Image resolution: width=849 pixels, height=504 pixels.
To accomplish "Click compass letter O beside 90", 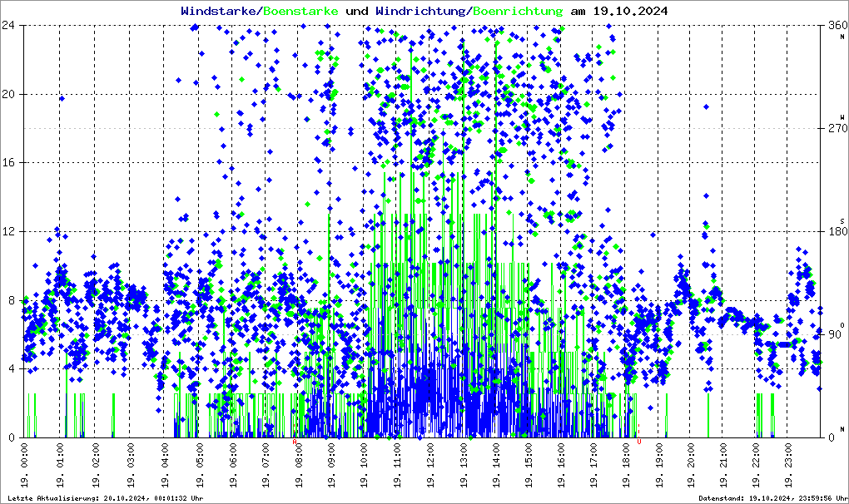I will pos(842,324).
